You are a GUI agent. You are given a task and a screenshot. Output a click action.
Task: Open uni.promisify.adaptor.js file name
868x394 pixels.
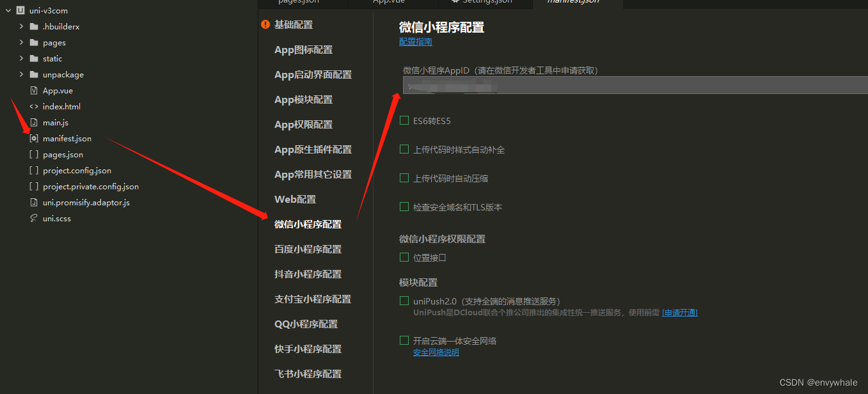[x=86, y=203]
